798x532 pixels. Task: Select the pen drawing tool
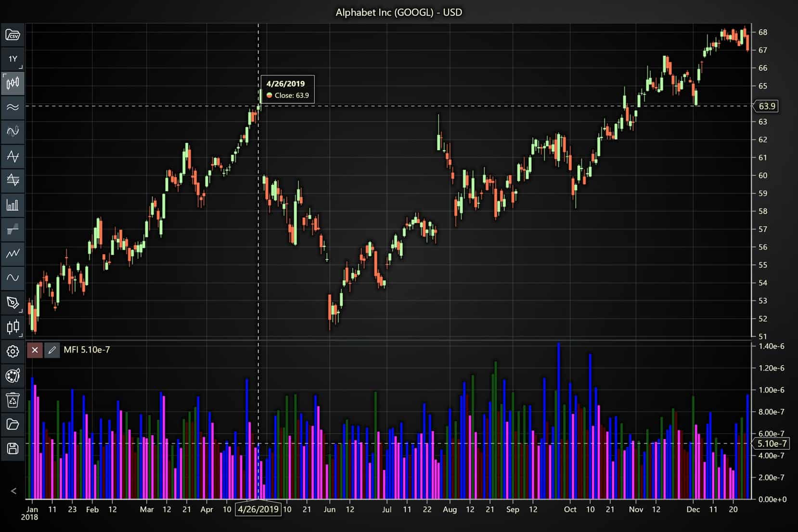tap(13, 302)
